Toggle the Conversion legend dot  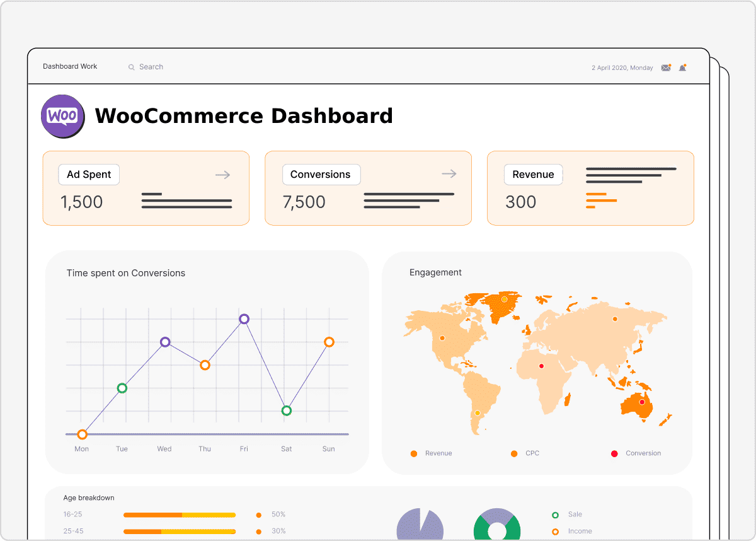coord(614,453)
